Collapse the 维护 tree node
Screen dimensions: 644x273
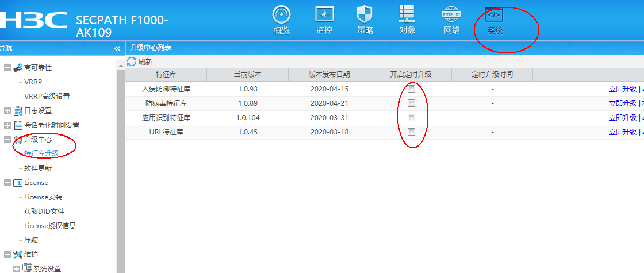7,255
